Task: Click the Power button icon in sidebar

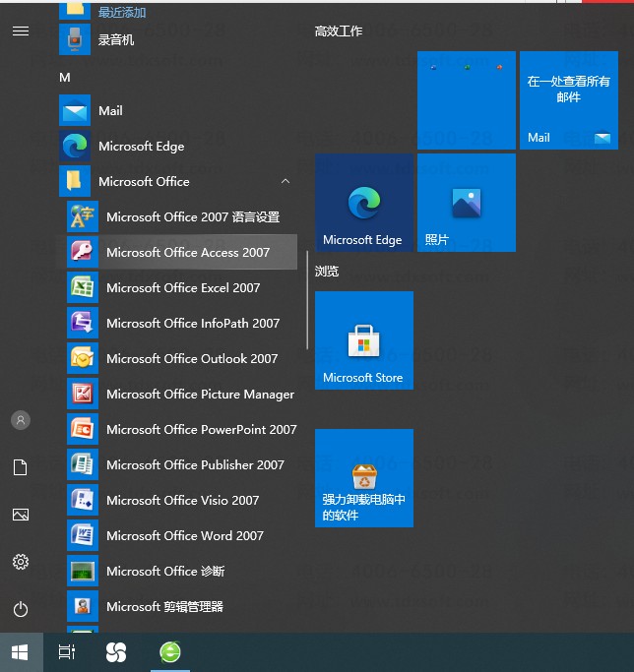Action: pos(20,609)
